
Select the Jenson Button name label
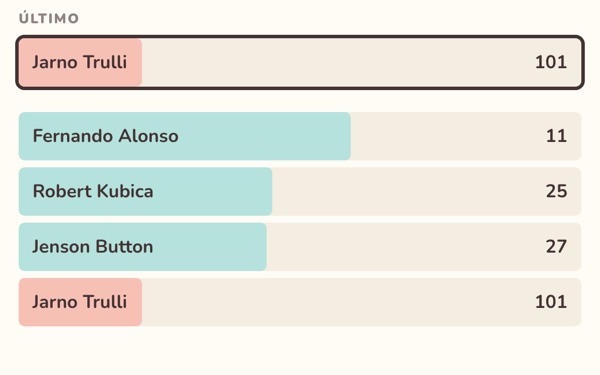[93, 247]
